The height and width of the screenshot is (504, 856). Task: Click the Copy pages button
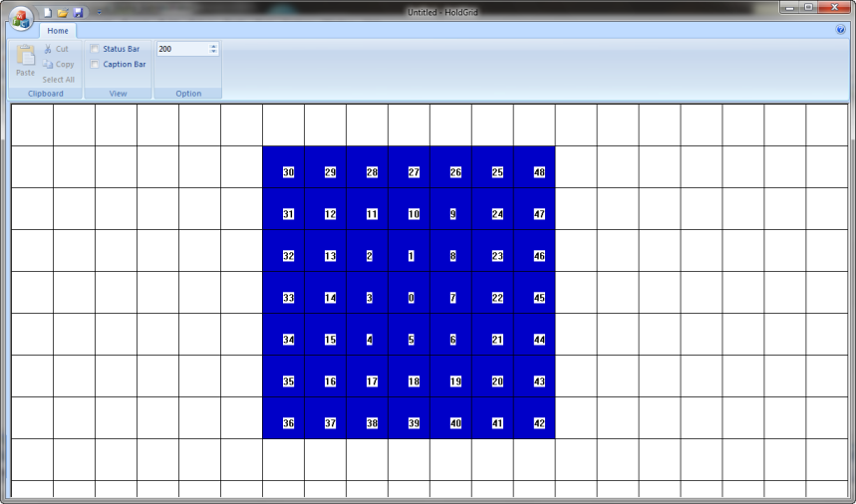59,64
